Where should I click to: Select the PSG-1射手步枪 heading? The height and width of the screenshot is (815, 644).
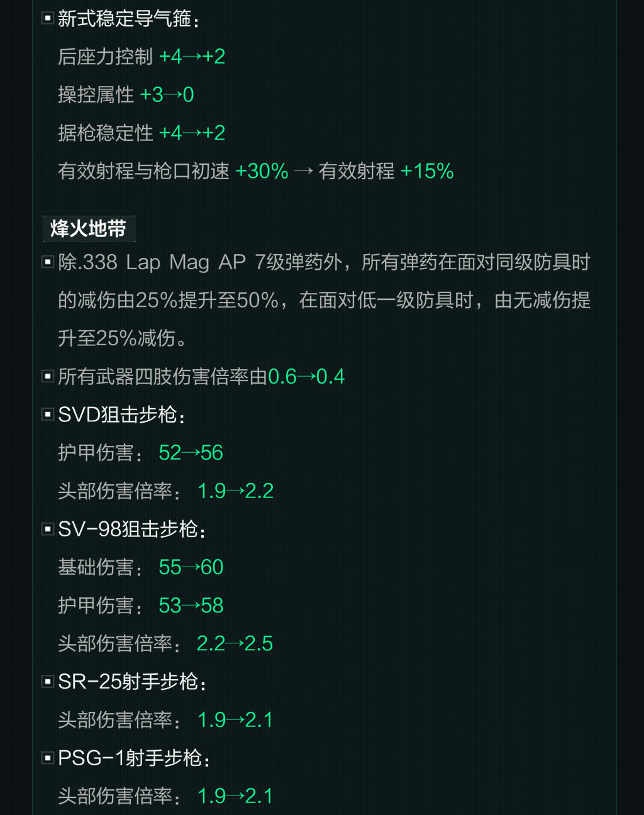[x=133, y=758]
